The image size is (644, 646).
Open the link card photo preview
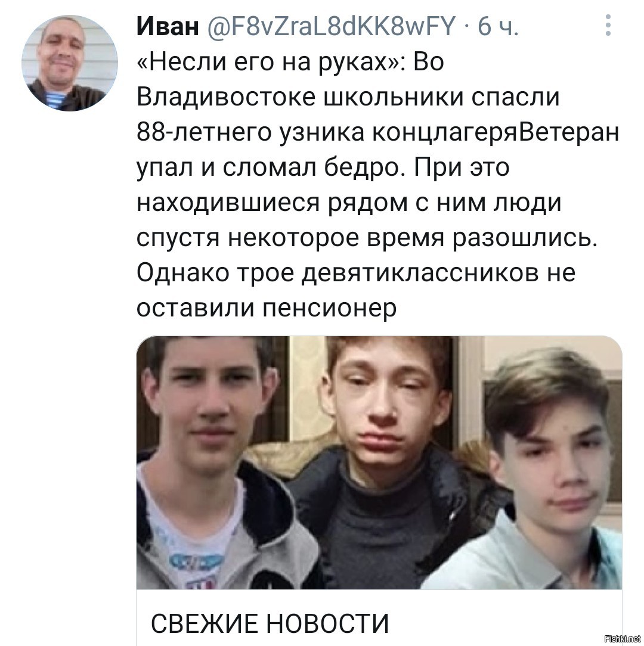pos(379,462)
